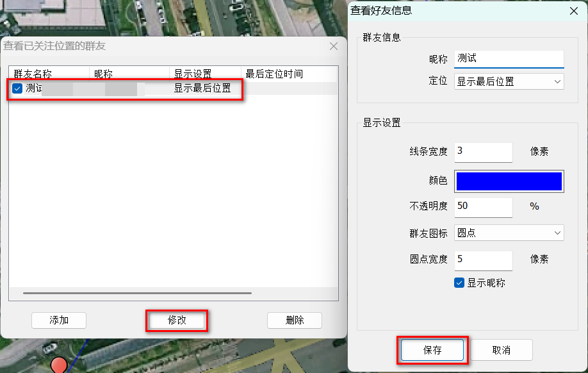Pick the blue 颜色 swatch
The image size is (588, 373).
point(509,181)
